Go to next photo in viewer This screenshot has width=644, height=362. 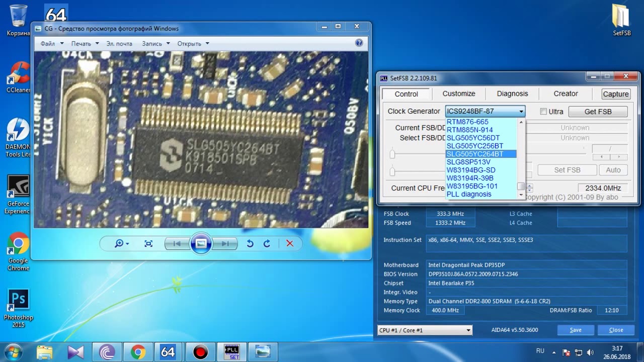(x=224, y=243)
